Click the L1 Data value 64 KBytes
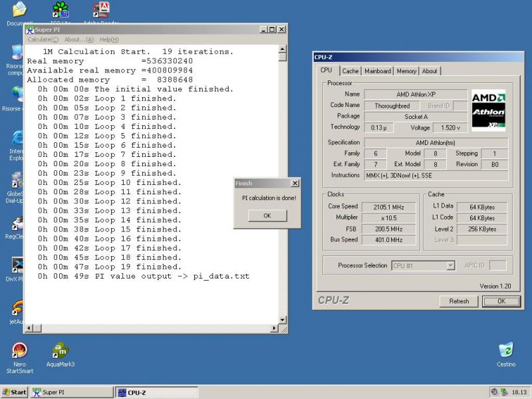The image size is (532, 399). coord(482,207)
